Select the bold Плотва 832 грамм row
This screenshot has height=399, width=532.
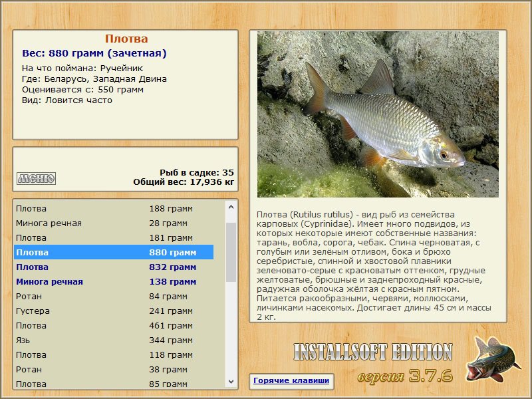click(114, 267)
